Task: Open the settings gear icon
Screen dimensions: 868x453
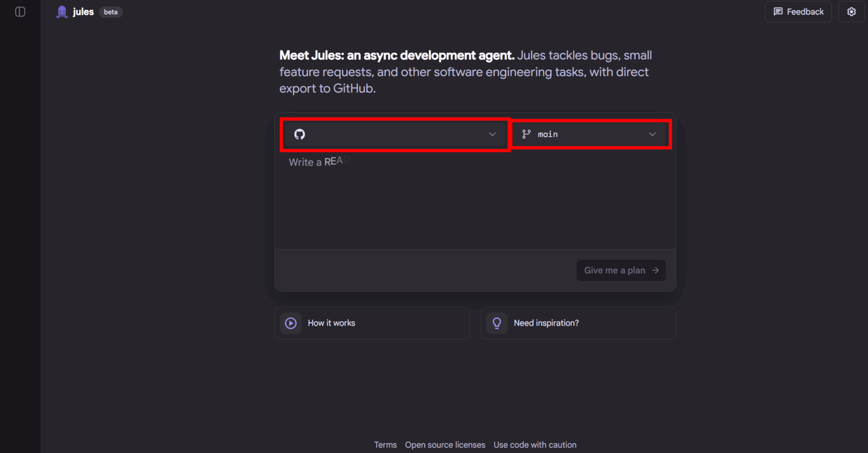Action: [851, 12]
